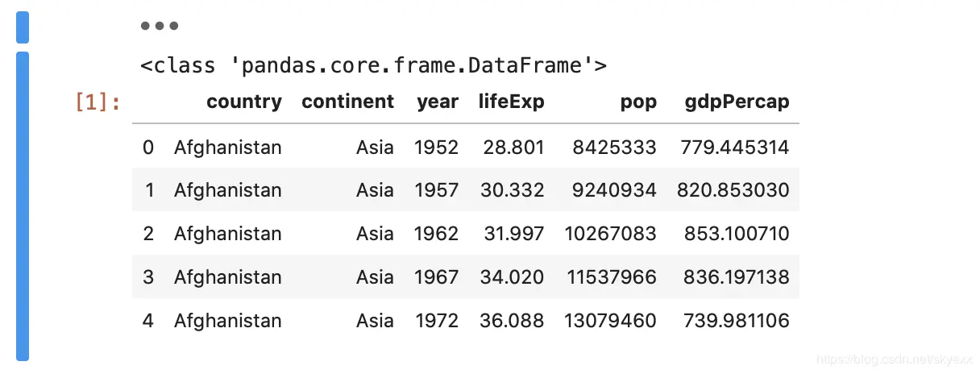Click the pop column header
Image resolution: width=980 pixels, height=374 pixels.
tap(638, 102)
